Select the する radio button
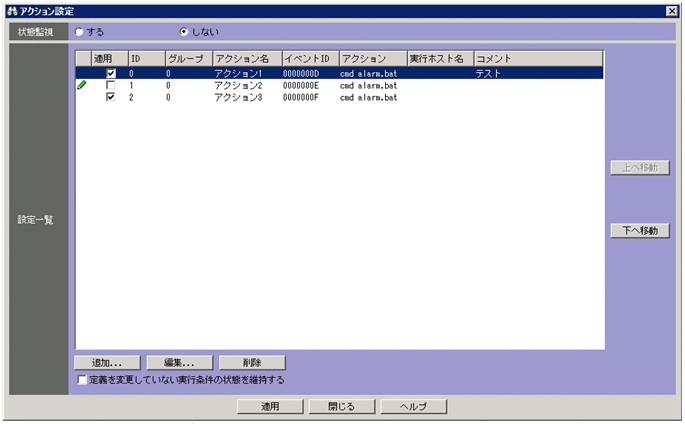 point(79,32)
